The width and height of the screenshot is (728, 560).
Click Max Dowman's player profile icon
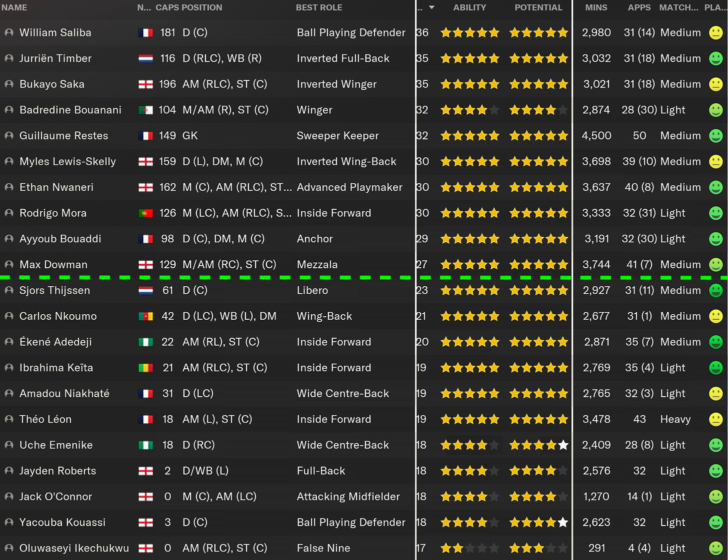coord(9,265)
